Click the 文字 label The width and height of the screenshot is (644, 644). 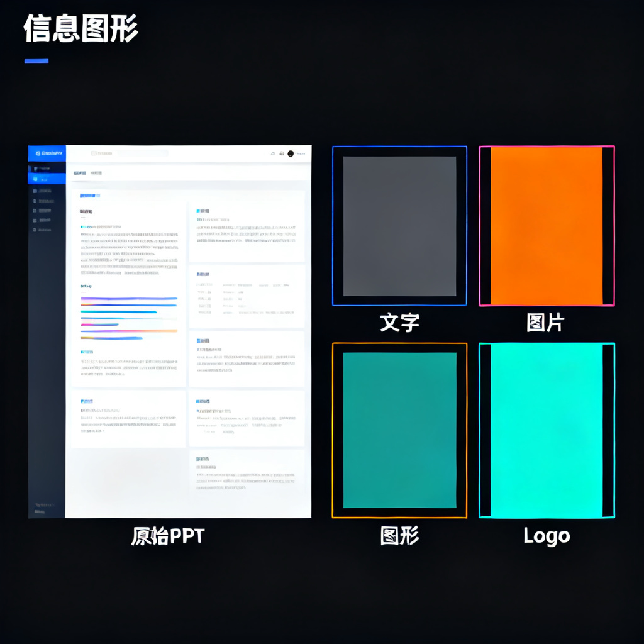click(x=399, y=323)
